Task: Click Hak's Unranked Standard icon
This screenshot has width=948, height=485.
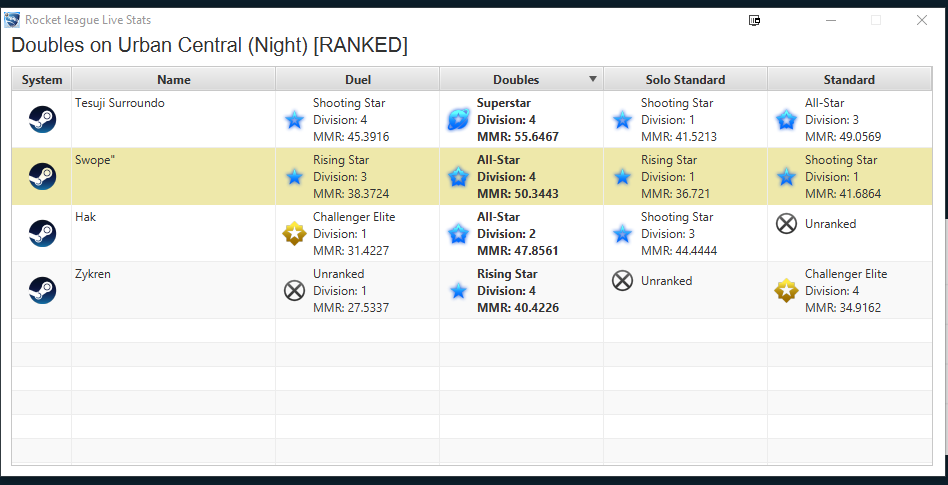Action: [786, 224]
